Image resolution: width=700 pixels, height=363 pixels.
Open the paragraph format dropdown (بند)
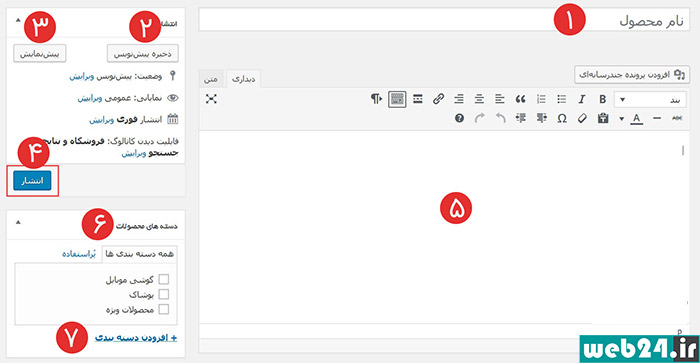coord(650,100)
